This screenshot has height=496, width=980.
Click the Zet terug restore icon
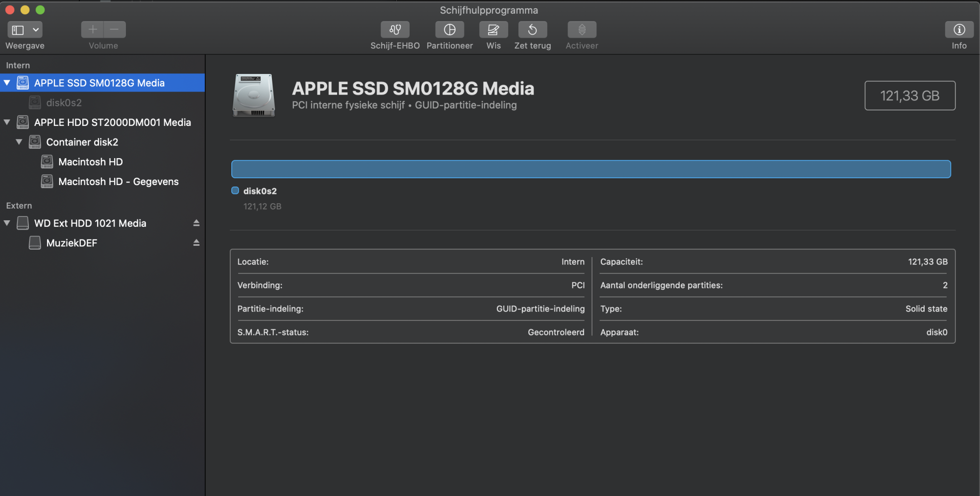[x=533, y=30]
